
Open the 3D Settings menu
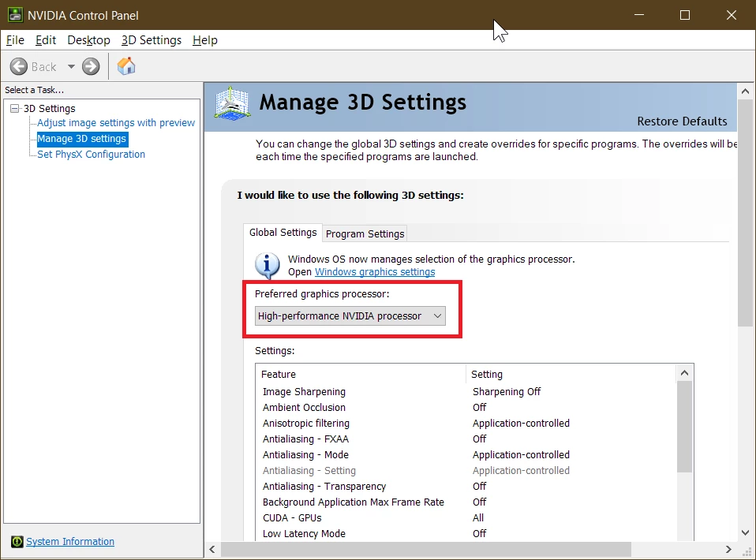pyautogui.click(x=152, y=40)
